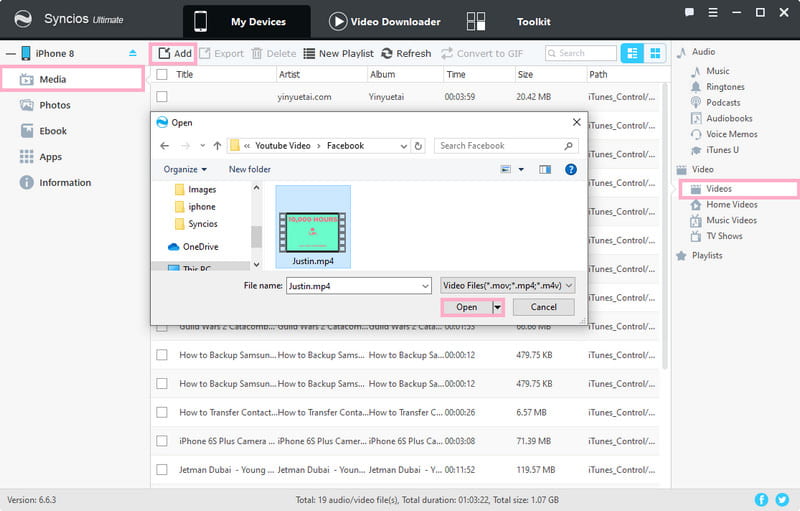Viewport: 800px width, 511px height.
Task: Open the view options dropdown arrow
Action: (x=521, y=169)
